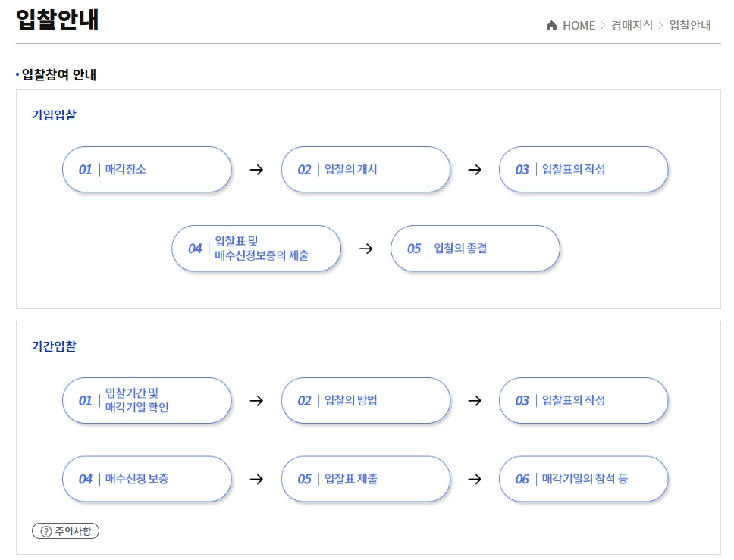Image resolution: width=734 pixels, height=560 pixels.
Task: Open step 01 입찰기간 및 매각기일 확인
Action: point(146,401)
